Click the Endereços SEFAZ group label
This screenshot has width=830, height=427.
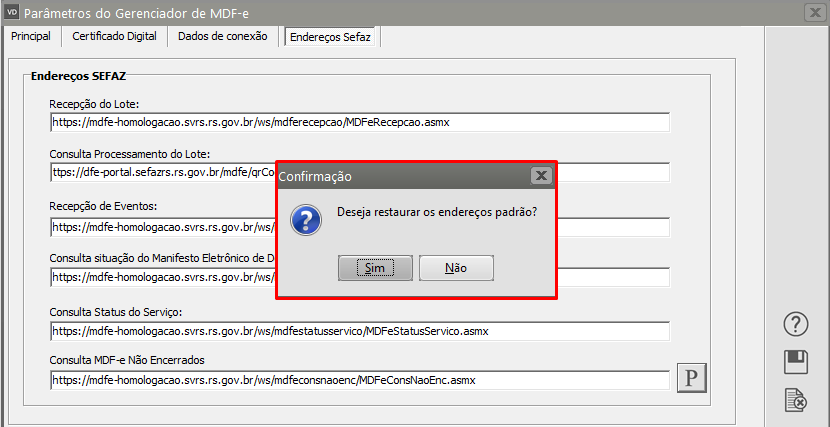pos(78,76)
